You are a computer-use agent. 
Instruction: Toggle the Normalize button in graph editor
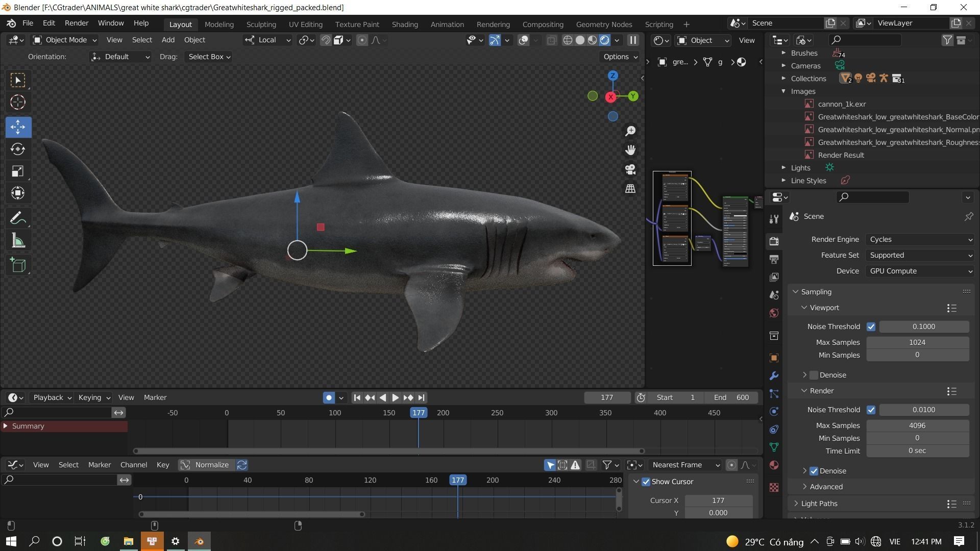[x=206, y=465]
